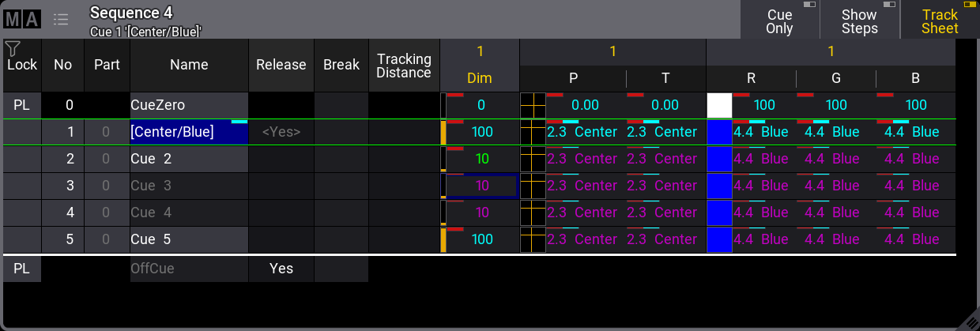The height and width of the screenshot is (331, 980).
Task: Toggle Show Steps option
Action: tap(859, 21)
